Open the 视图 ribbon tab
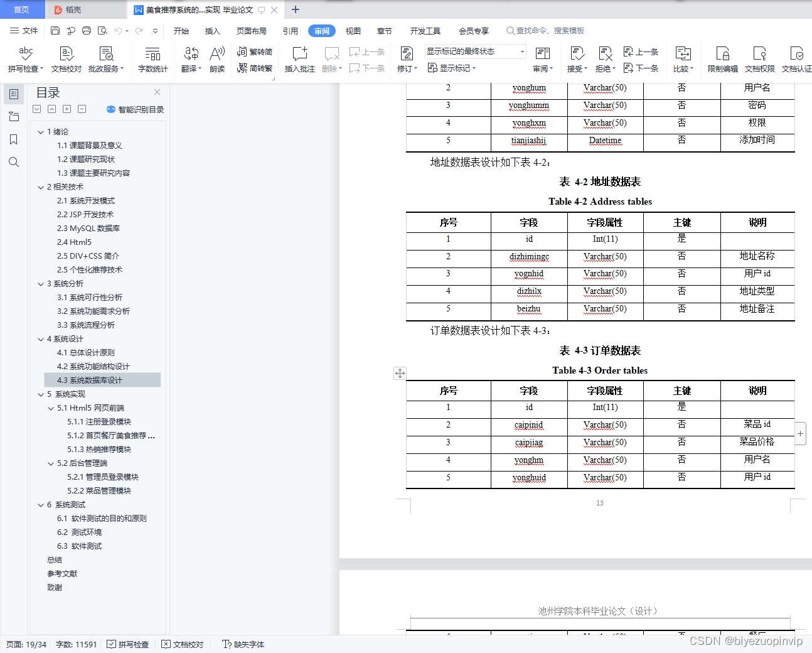The image size is (812, 653). point(353,31)
